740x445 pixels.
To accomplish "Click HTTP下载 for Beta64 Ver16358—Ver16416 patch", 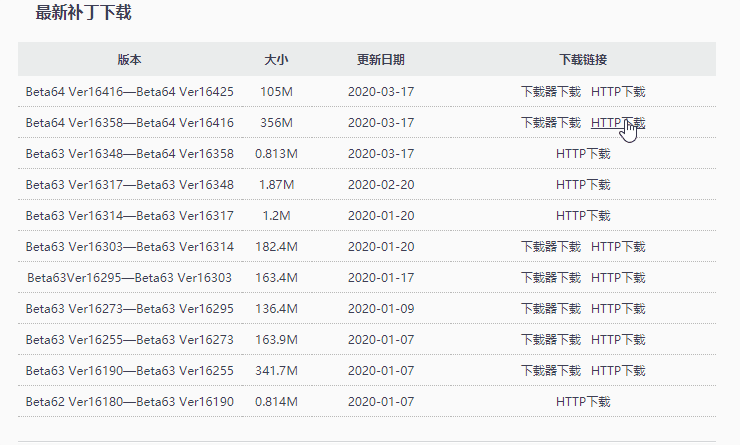I will pyautogui.click(x=617, y=123).
